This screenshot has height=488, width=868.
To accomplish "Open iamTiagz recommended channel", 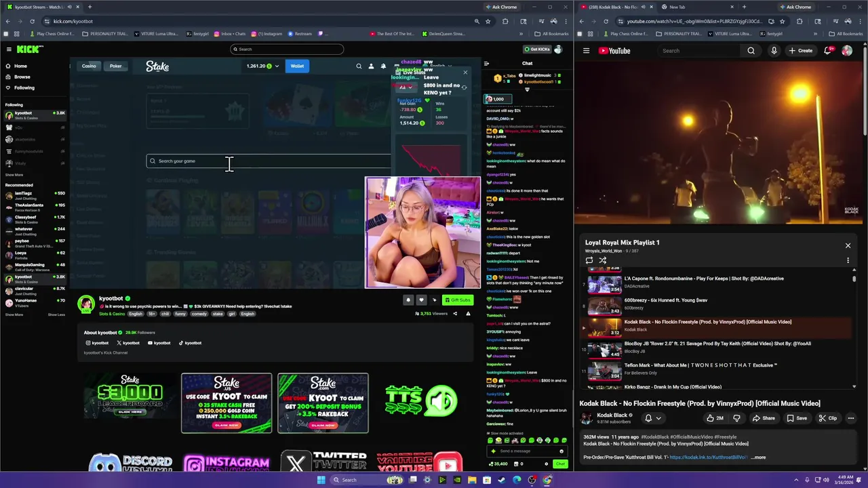I will click(x=34, y=195).
